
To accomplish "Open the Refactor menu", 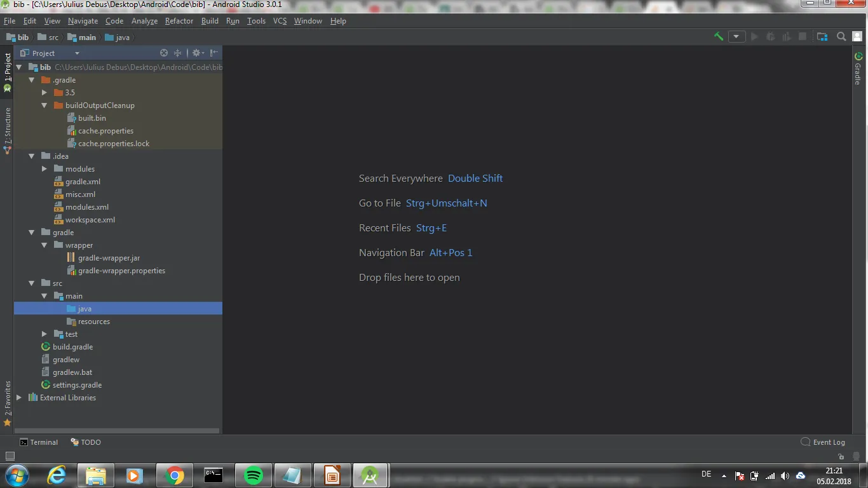I will [179, 21].
